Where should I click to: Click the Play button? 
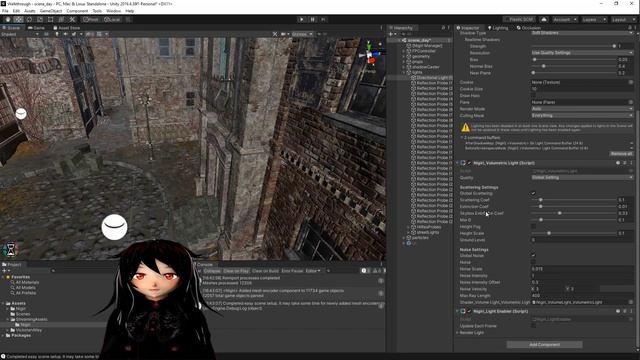click(302, 20)
